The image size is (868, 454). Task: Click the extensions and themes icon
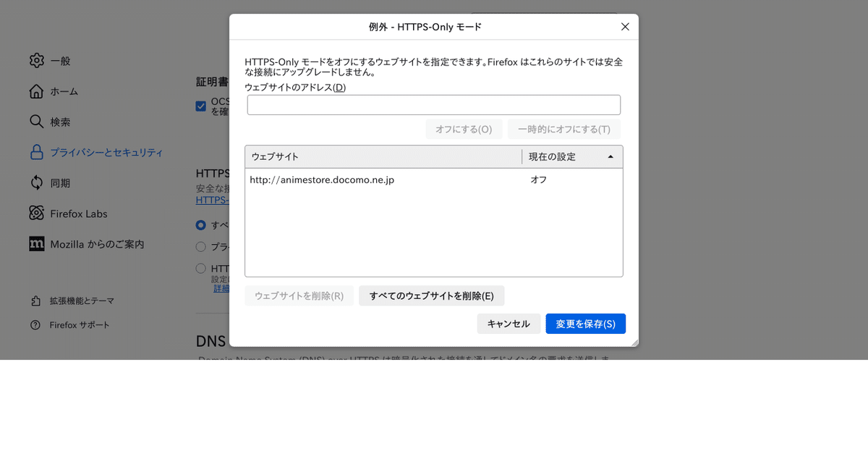coord(35,300)
